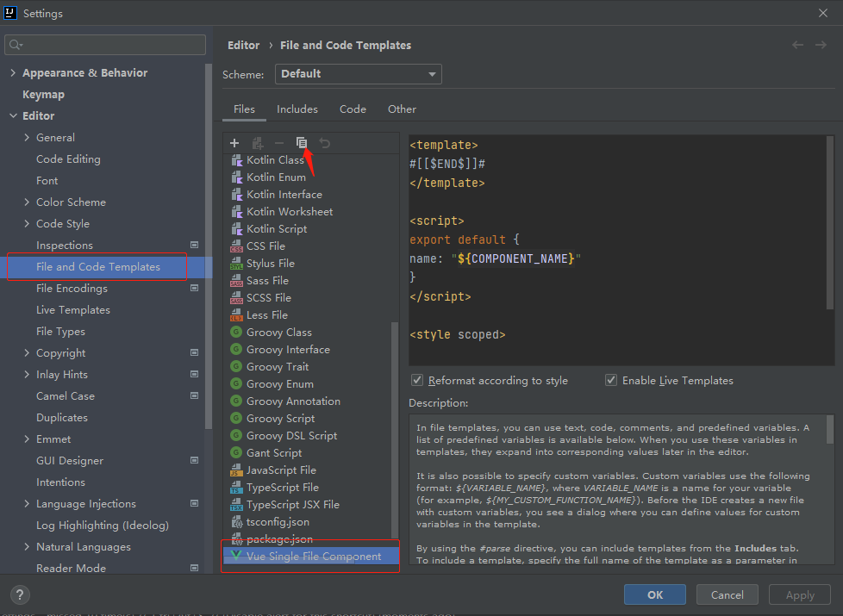
Task: Switch to the Code tab
Action: point(353,109)
